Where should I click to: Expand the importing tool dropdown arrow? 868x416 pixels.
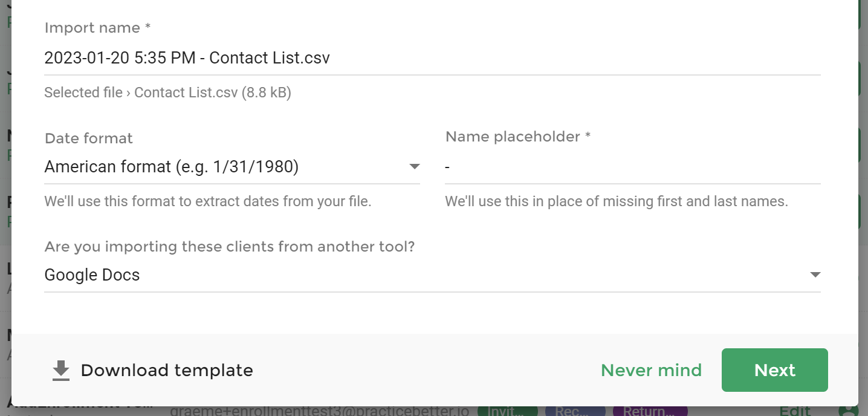(x=815, y=275)
